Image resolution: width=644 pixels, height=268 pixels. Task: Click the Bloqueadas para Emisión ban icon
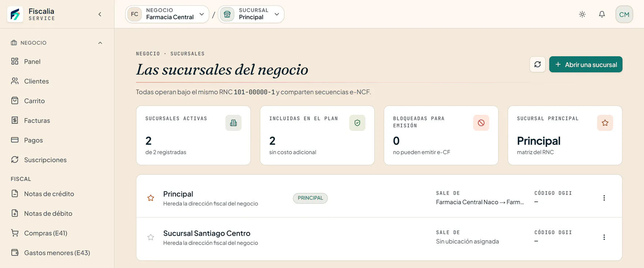click(481, 123)
